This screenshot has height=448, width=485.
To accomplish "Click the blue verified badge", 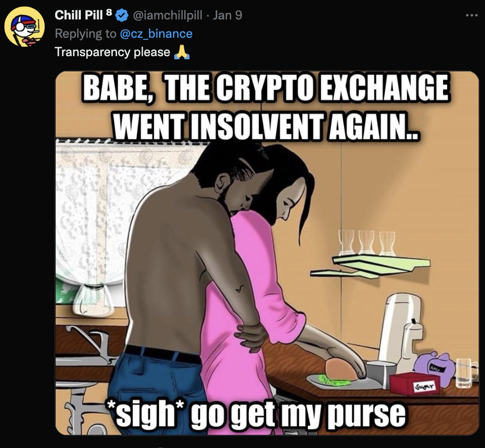I will click(122, 15).
